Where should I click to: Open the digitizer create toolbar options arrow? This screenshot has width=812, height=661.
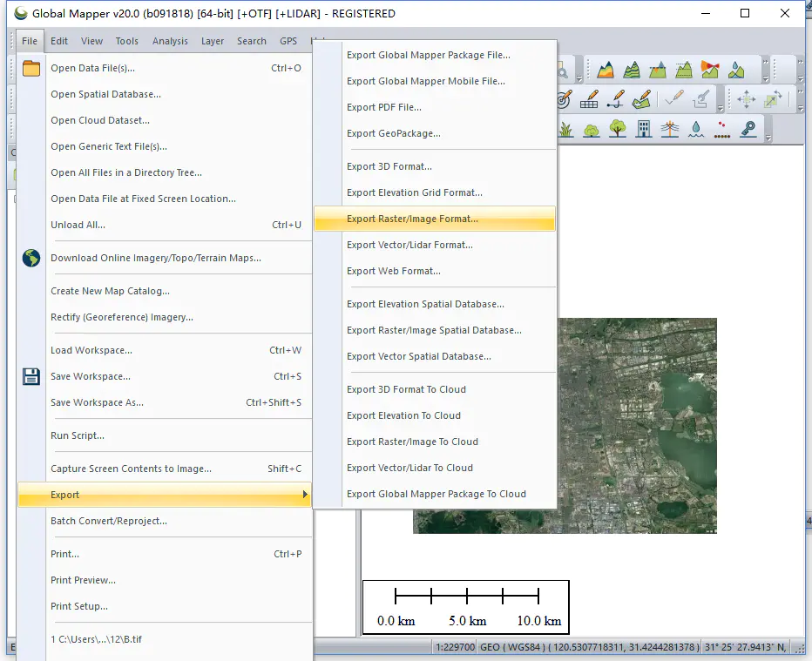pyautogui.click(x=721, y=109)
